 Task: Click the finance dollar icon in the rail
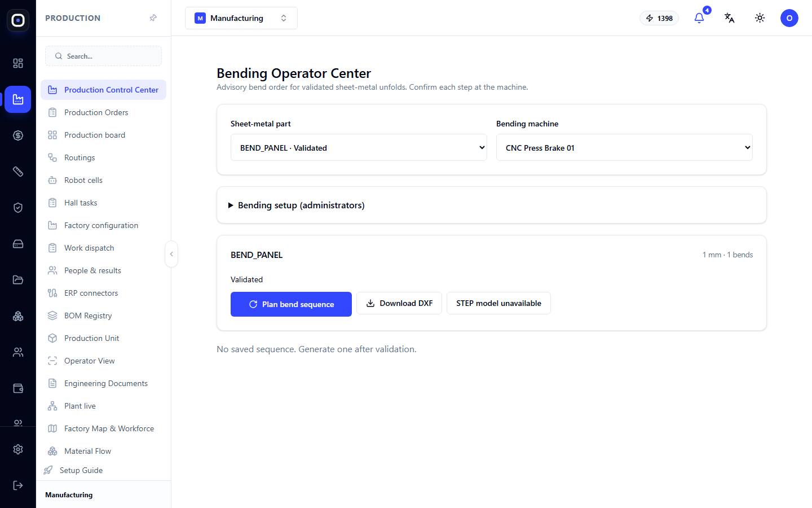tap(18, 135)
